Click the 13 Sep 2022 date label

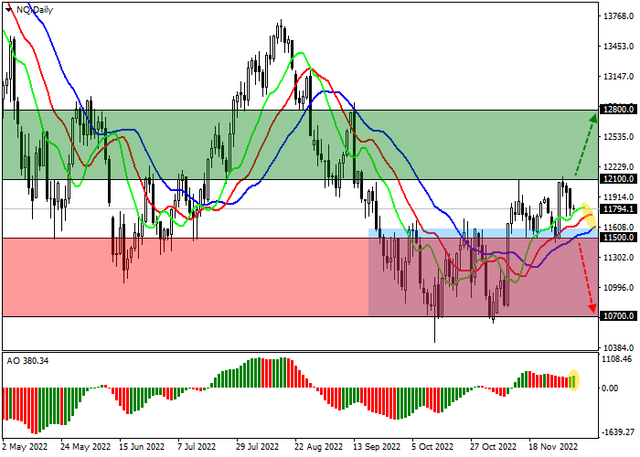(x=375, y=449)
